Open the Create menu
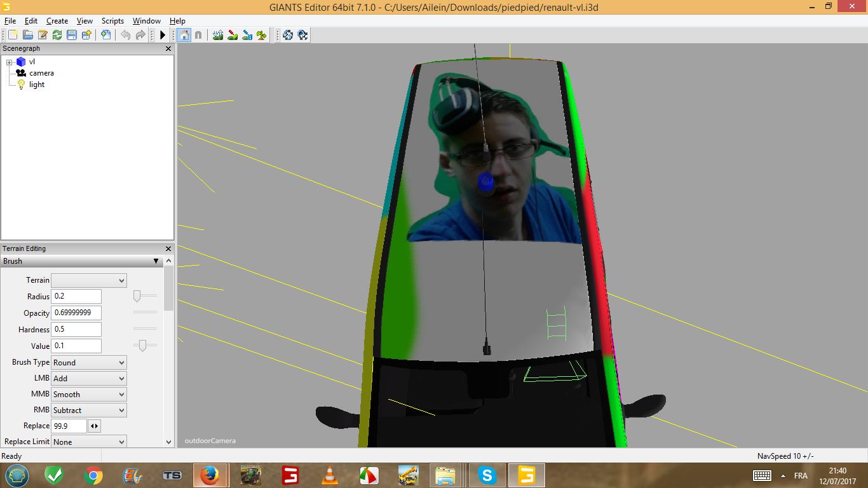Image resolution: width=868 pixels, height=488 pixels. click(57, 21)
